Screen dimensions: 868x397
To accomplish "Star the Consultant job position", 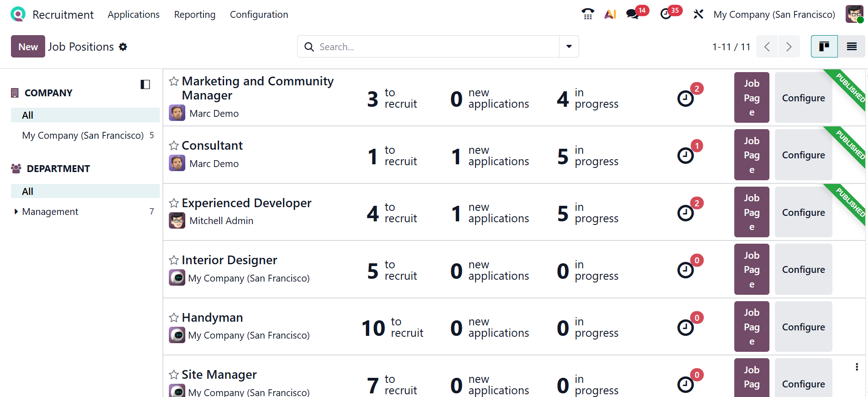I will point(174,146).
